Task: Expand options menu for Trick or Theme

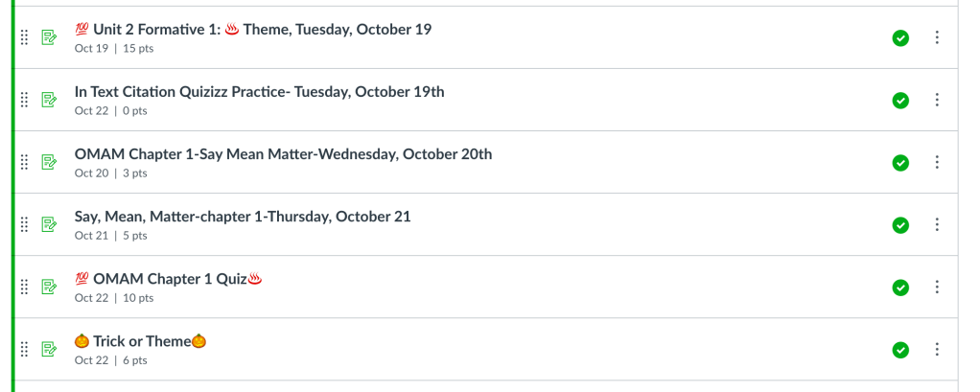Action: 937,349
